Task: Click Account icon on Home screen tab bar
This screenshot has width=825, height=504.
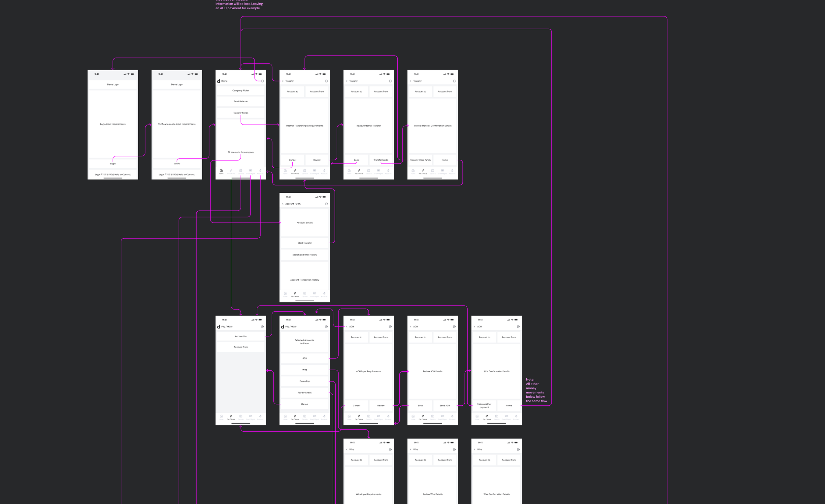Action: click(x=260, y=171)
